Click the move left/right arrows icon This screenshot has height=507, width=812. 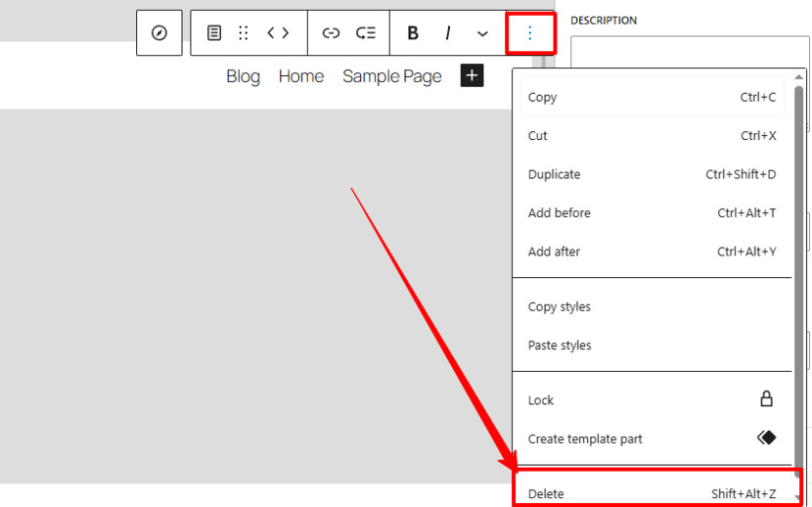click(278, 33)
